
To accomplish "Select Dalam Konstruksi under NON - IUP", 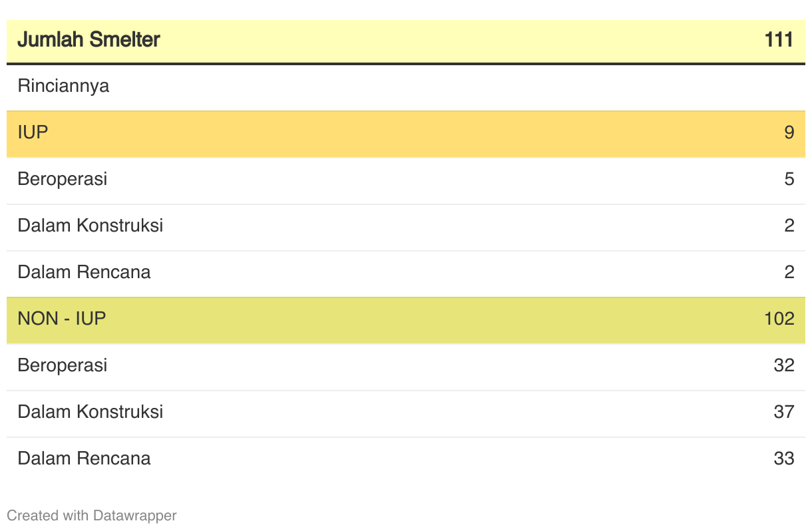I will [91, 412].
